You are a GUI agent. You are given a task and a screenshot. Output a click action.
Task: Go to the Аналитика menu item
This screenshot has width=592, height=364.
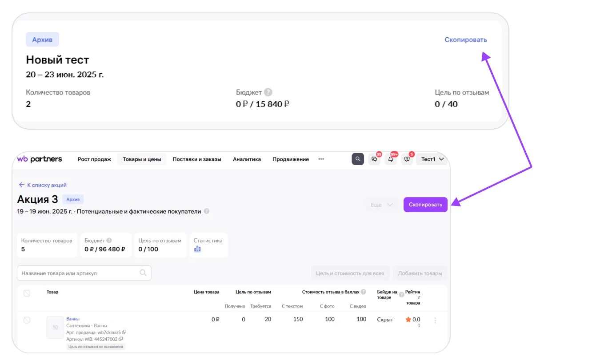tap(247, 159)
